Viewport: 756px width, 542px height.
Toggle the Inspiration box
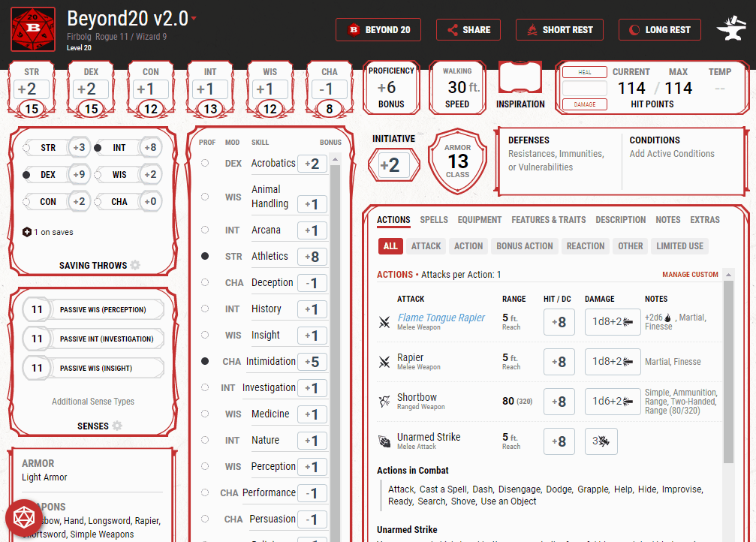pos(520,79)
